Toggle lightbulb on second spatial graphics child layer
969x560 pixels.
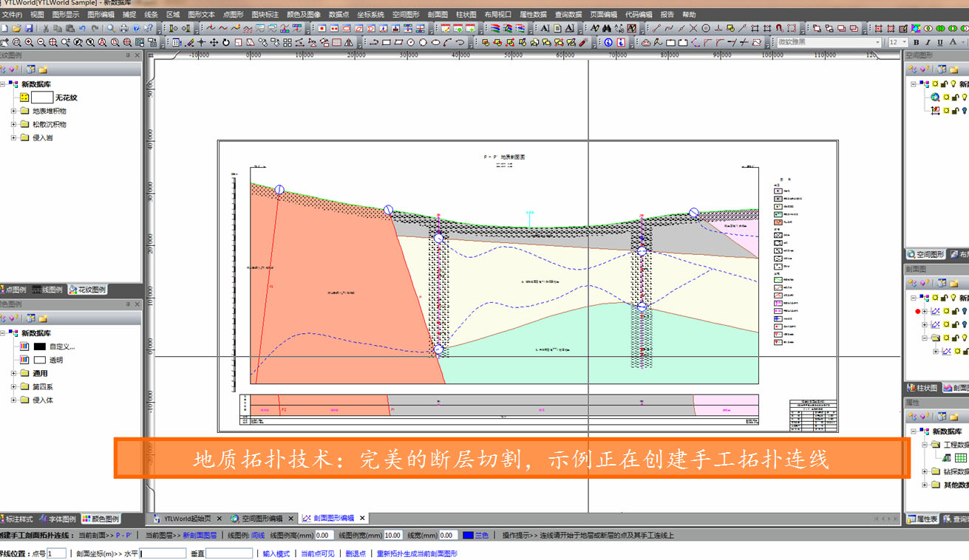click(x=965, y=111)
